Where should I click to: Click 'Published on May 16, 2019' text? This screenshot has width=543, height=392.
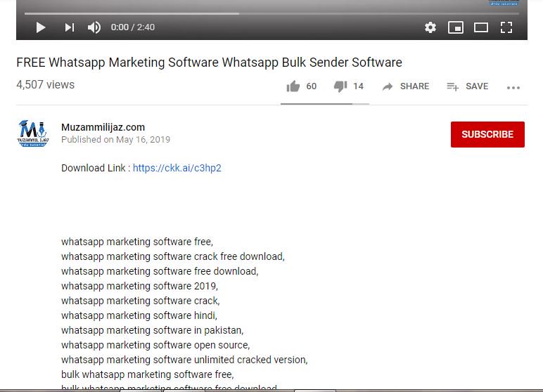[115, 139]
